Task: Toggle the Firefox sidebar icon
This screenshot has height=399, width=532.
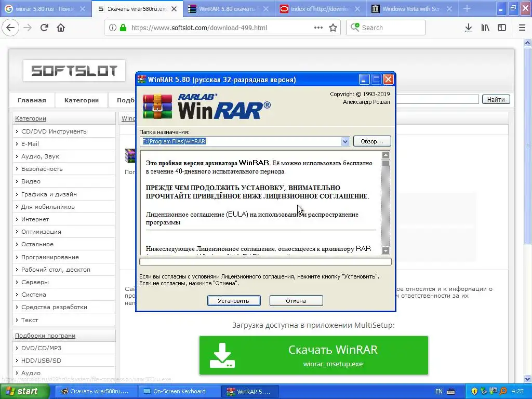Action: 502,28
